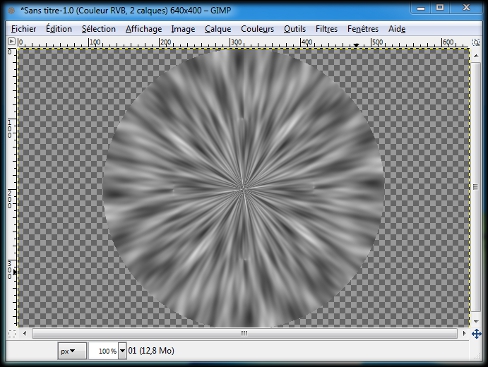
Task: Expand the zoom percentage dropdown arrow
Action: point(122,351)
